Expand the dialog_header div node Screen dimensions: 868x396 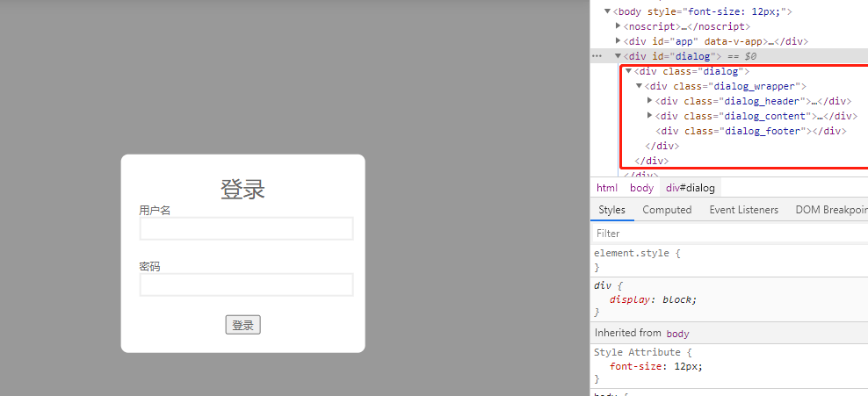coord(650,101)
